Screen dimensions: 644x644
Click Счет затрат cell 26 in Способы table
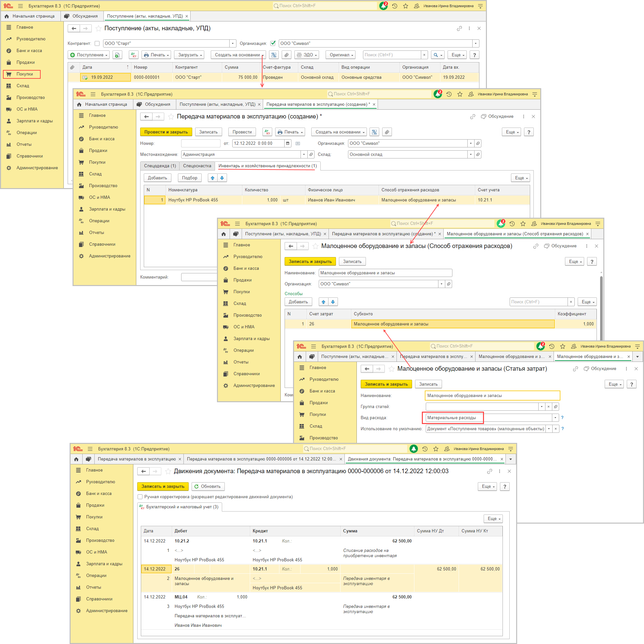point(329,324)
